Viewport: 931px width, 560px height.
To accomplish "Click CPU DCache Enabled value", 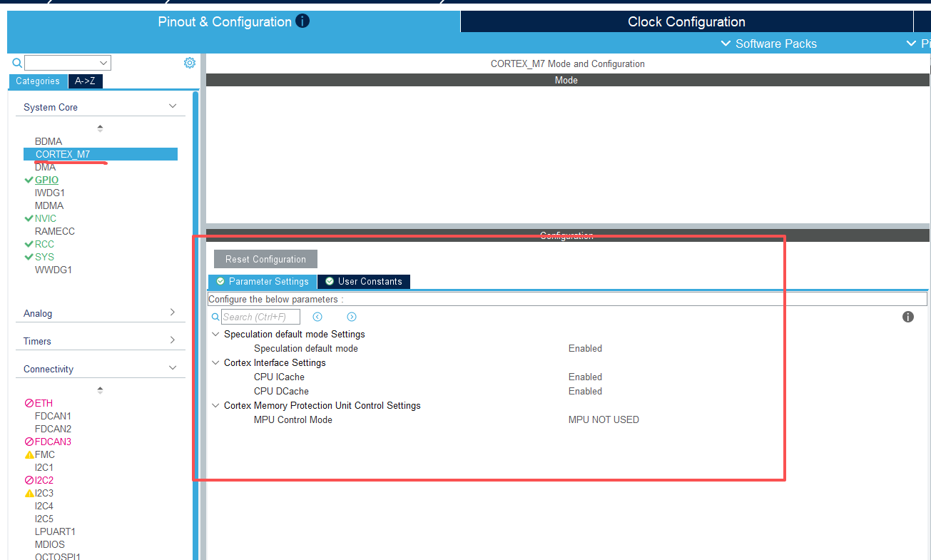I will (585, 391).
